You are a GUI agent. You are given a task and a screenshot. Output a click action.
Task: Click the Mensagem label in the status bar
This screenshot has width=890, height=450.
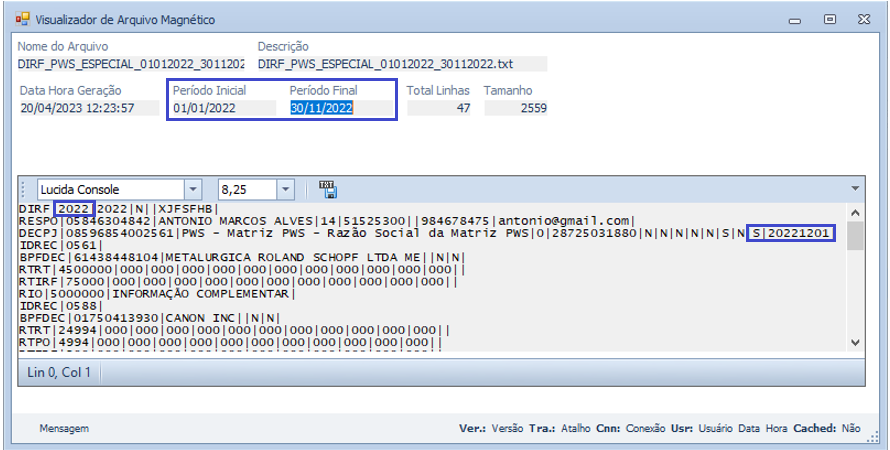coord(64,428)
